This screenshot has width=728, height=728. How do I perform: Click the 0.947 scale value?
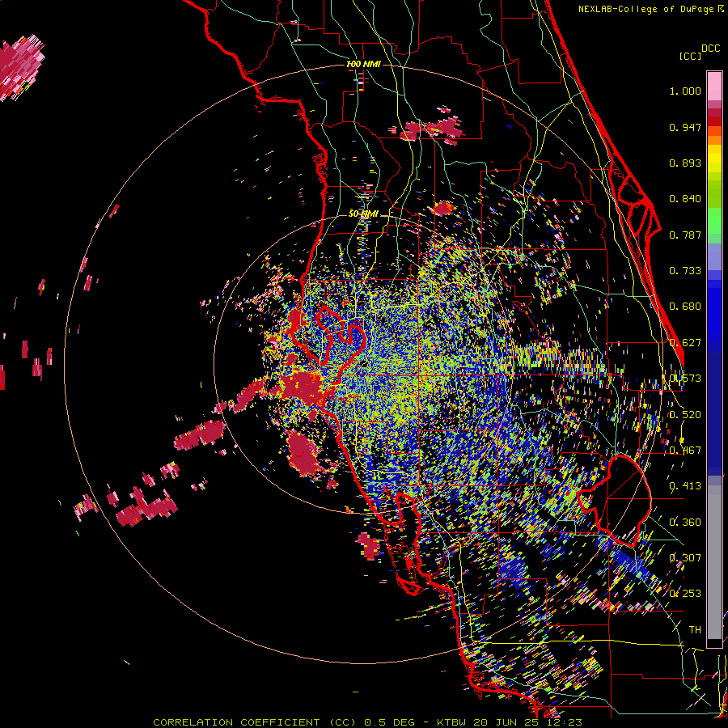click(x=685, y=127)
